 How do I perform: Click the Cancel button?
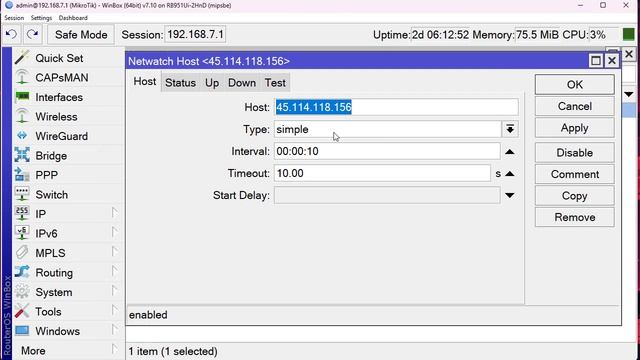click(x=574, y=107)
